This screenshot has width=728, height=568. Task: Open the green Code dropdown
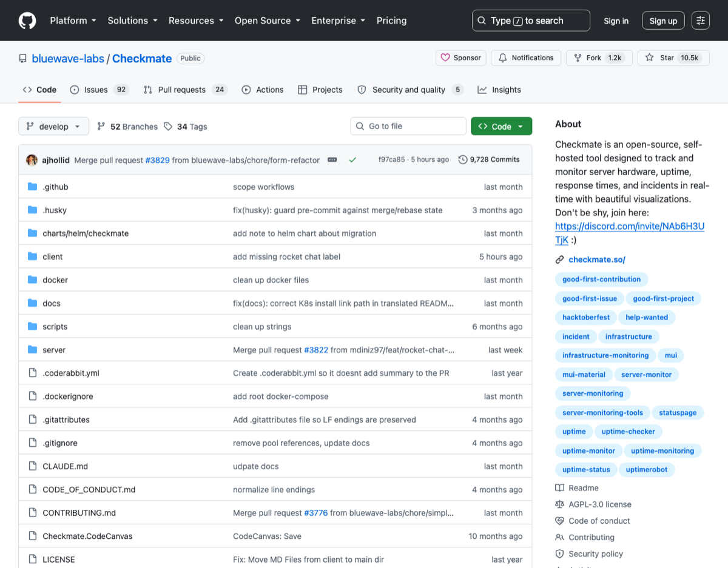[501, 126]
